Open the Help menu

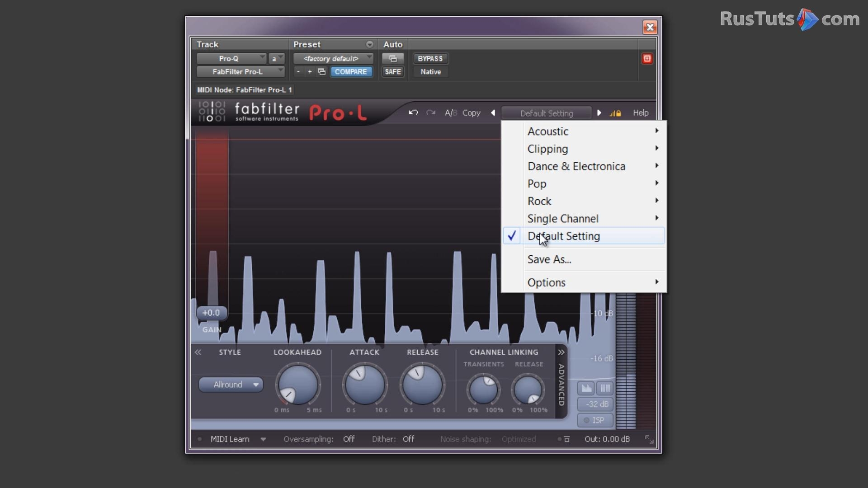[641, 113]
